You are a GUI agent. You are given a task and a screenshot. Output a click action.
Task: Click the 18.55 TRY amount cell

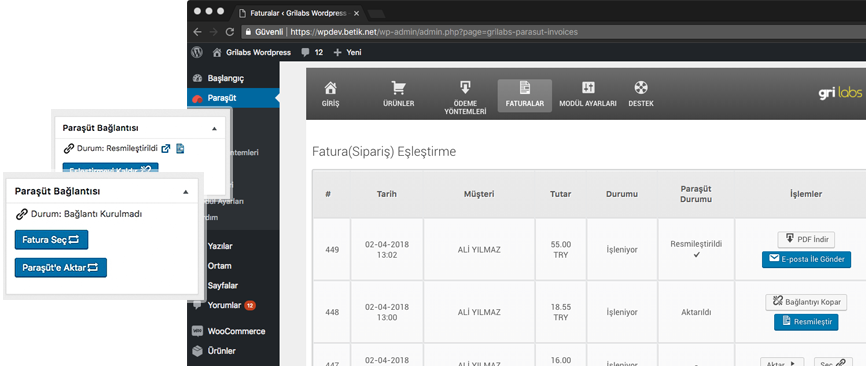561,312
